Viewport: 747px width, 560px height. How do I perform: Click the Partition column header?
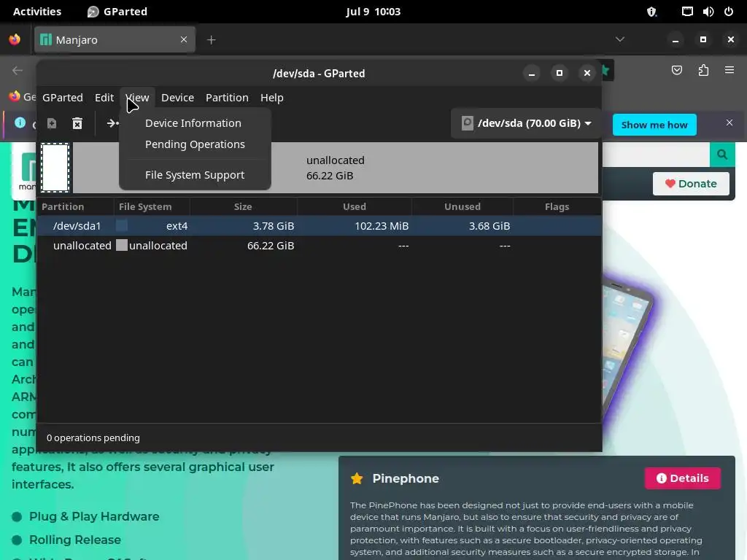75,206
